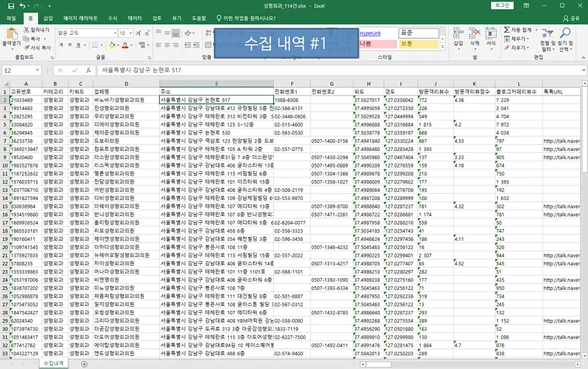Screen dimensions: 588x369
Task: Apply the 나쁨 cell style
Action: pyautogui.click(x=378, y=44)
